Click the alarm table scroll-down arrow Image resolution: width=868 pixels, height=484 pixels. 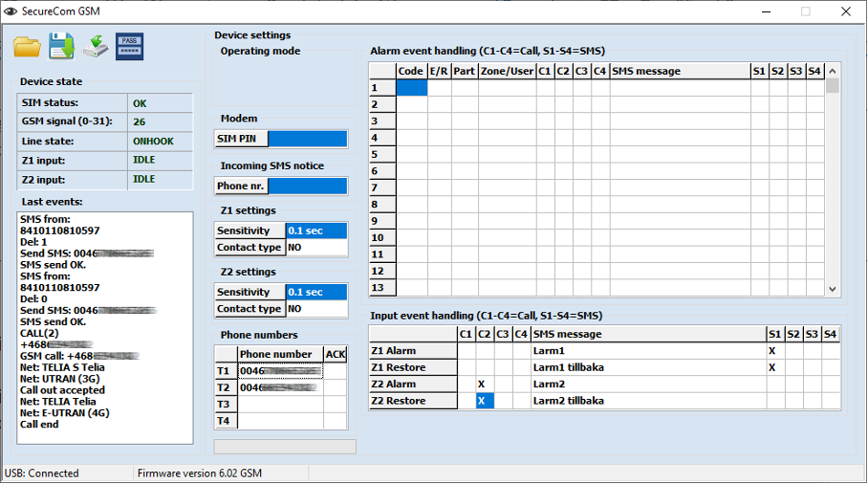tap(833, 289)
